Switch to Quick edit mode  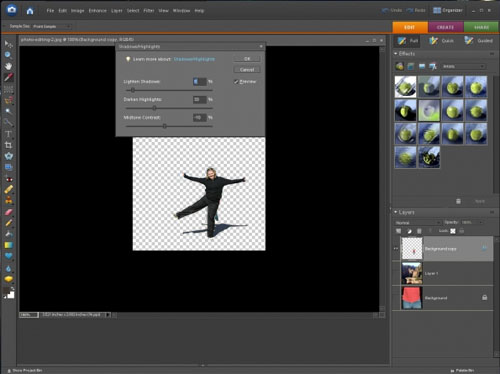(x=442, y=41)
